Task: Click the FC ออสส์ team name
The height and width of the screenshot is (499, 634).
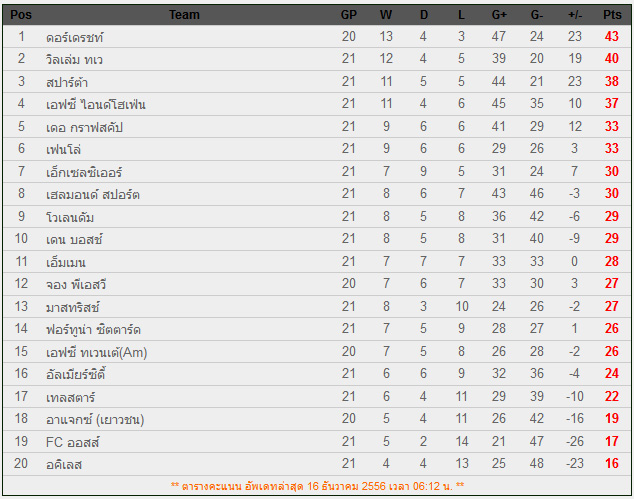Action: pos(74,441)
